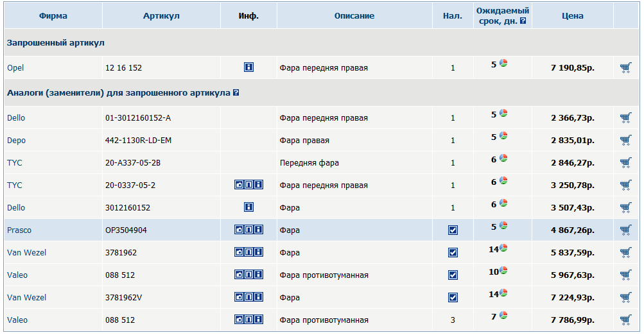The height and width of the screenshot is (335, 644).
Task: Open delivery pie chart for TYC 20-A337-05-2B
Action: click(503, 159)
